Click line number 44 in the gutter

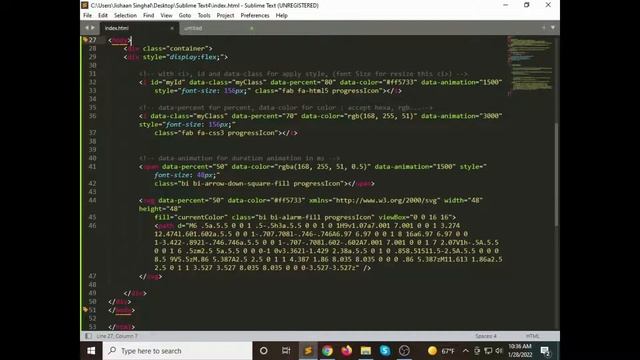[92, 200]
